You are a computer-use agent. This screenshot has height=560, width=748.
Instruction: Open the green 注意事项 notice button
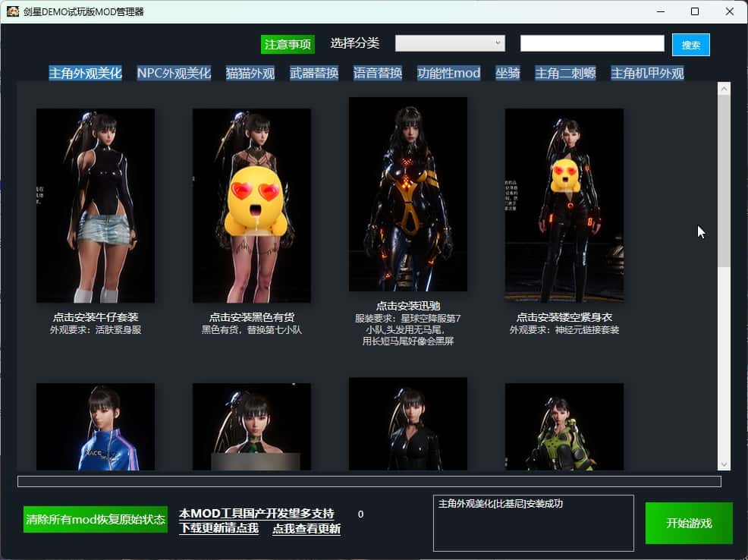point(288,44)
